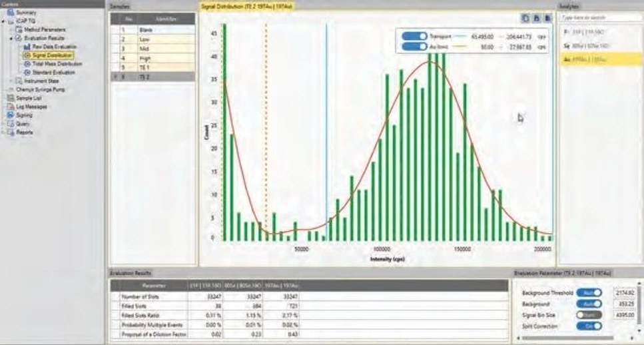
Task: Click Proposal of a Dilution Factor label
Action: tap(153, 334)
